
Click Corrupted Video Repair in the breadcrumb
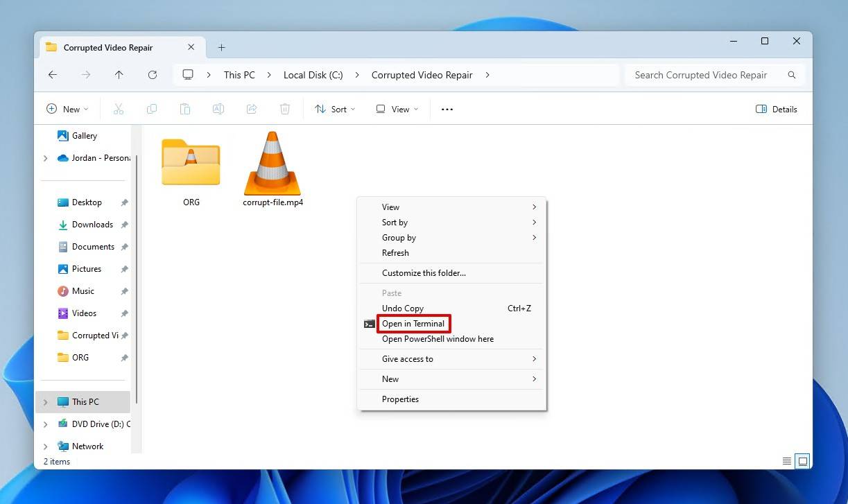coord(422,75)
